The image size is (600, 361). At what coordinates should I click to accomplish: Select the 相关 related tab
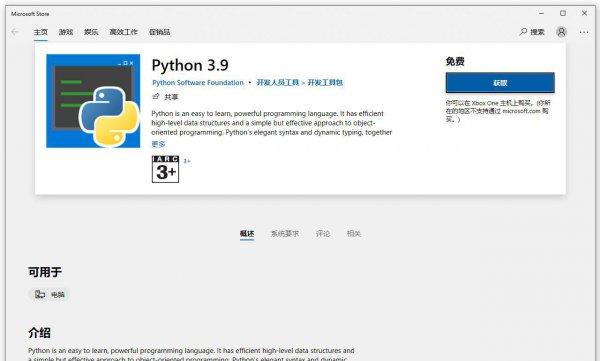coord(354,234)
